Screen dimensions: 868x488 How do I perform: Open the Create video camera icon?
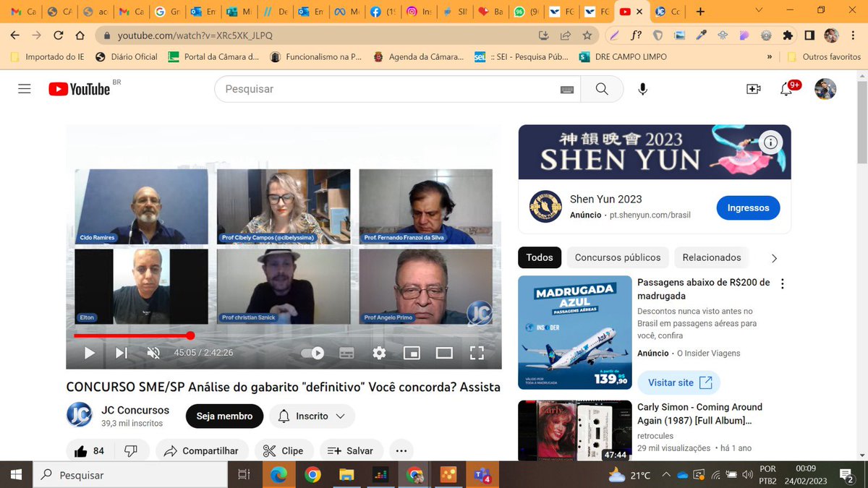click(753, 89)
